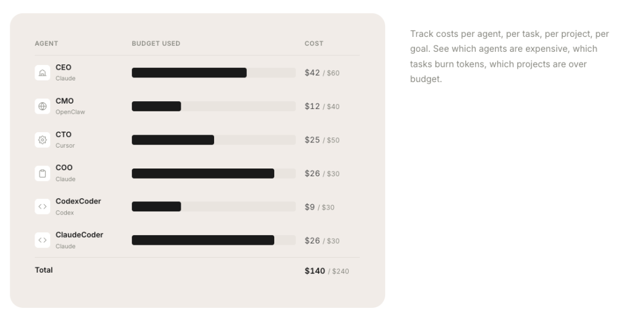The image size is (644, 315).
Task: Click the Total row label
Action: pyautogui.click(x=44, y=270)
